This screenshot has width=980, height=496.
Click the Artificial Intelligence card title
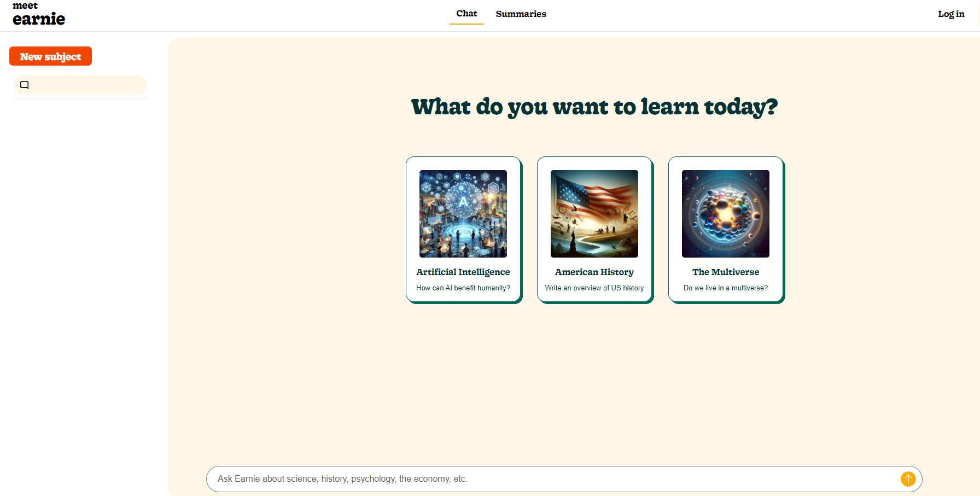[x=463, y=272]
